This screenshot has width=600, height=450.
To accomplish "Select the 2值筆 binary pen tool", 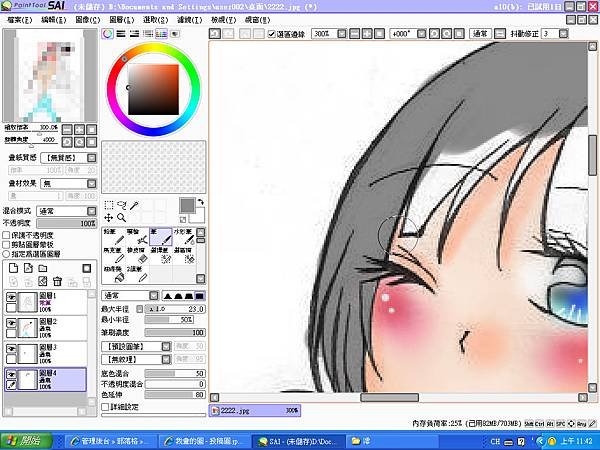I will (x=137, y=274).
